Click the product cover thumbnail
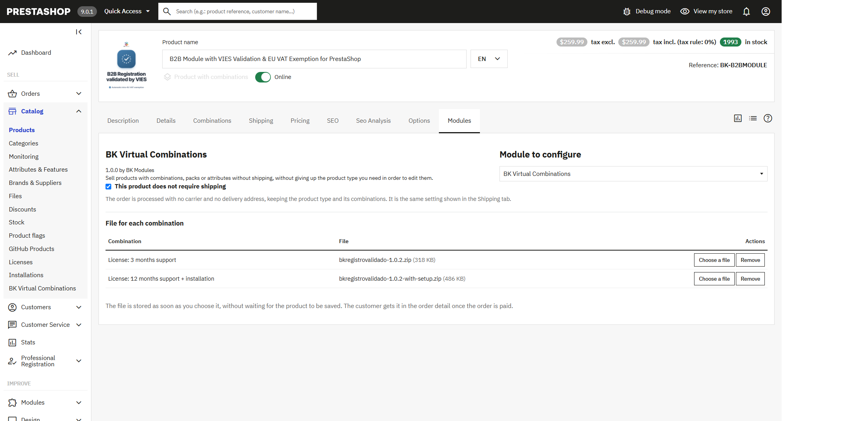 (x=127, y=66)
